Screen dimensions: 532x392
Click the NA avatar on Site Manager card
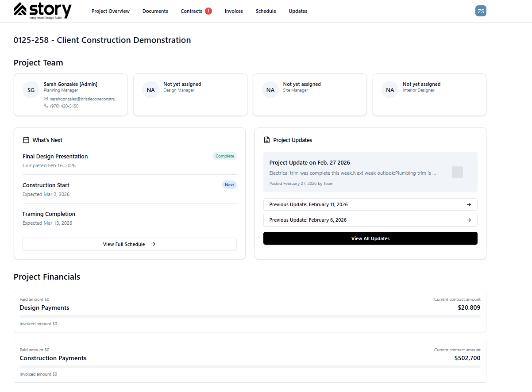270,90
